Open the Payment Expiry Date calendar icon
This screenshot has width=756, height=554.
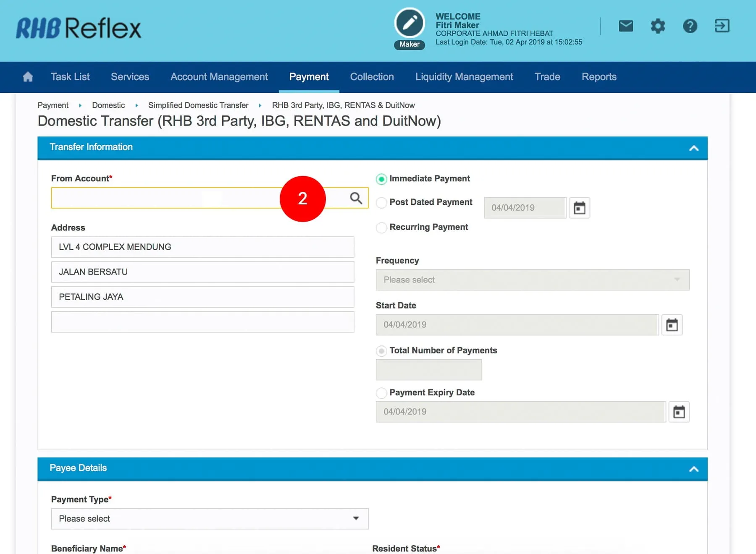(679, 412)
